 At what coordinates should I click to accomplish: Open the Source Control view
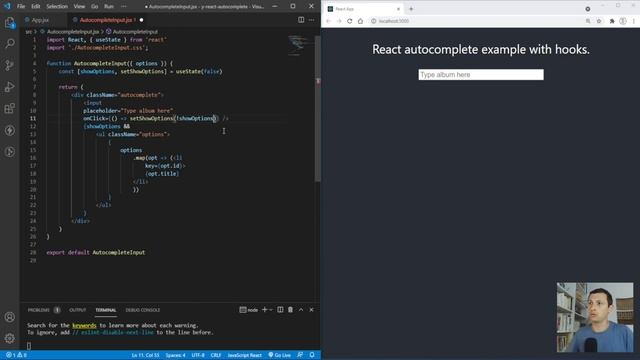click(10, 65)
